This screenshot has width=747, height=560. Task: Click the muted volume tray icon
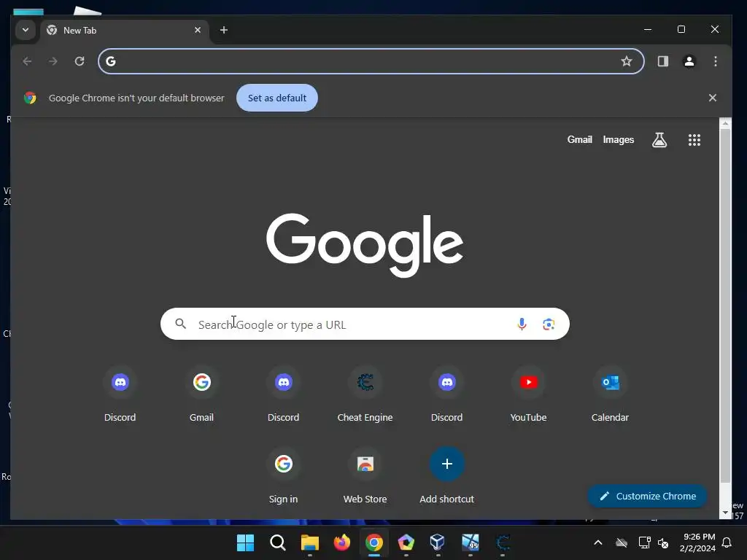[662, 542]
